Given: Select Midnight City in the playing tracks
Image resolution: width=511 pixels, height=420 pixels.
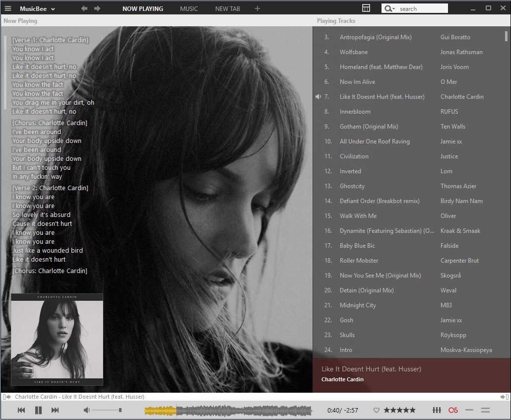Looking at the screenshot, I should tap(358, 305).
